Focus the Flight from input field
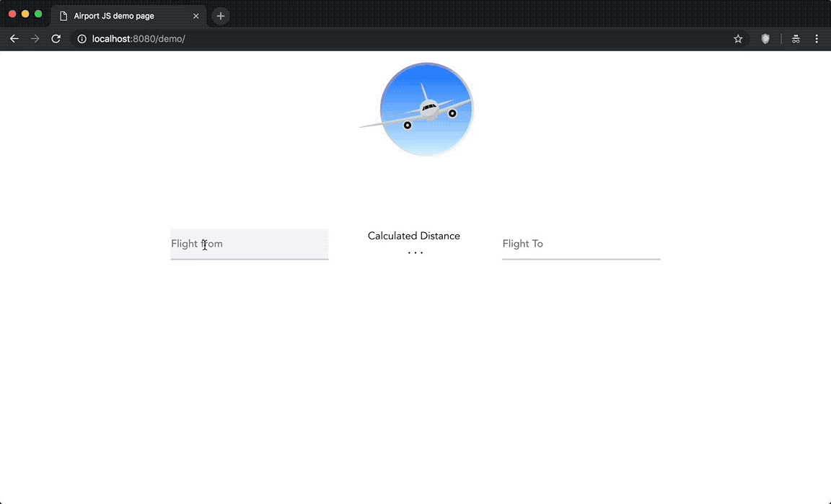The height and width of the screenshot is (504, 831). [x=249, y=244]
